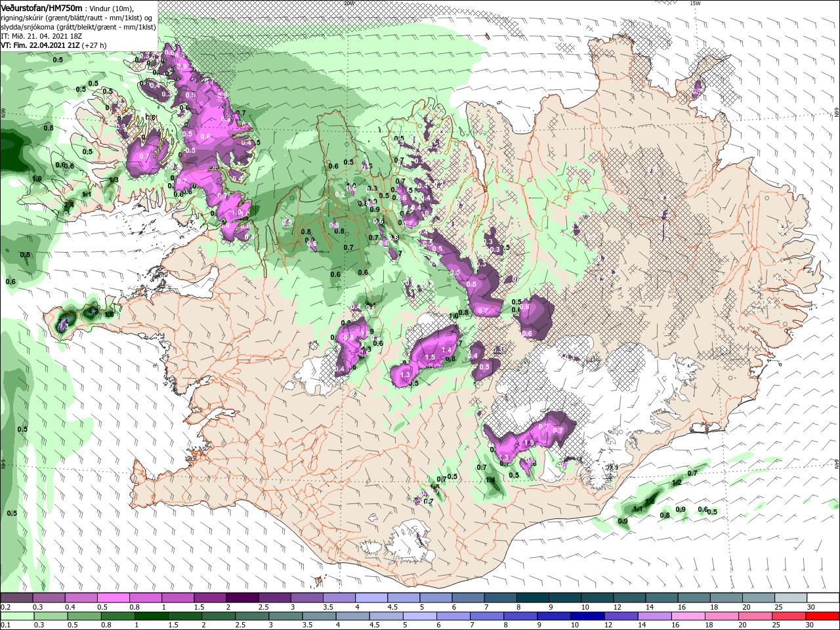840x630 pixels.
Task: Click the '2.4' precipitation value on the map
Action: (69, 205)
